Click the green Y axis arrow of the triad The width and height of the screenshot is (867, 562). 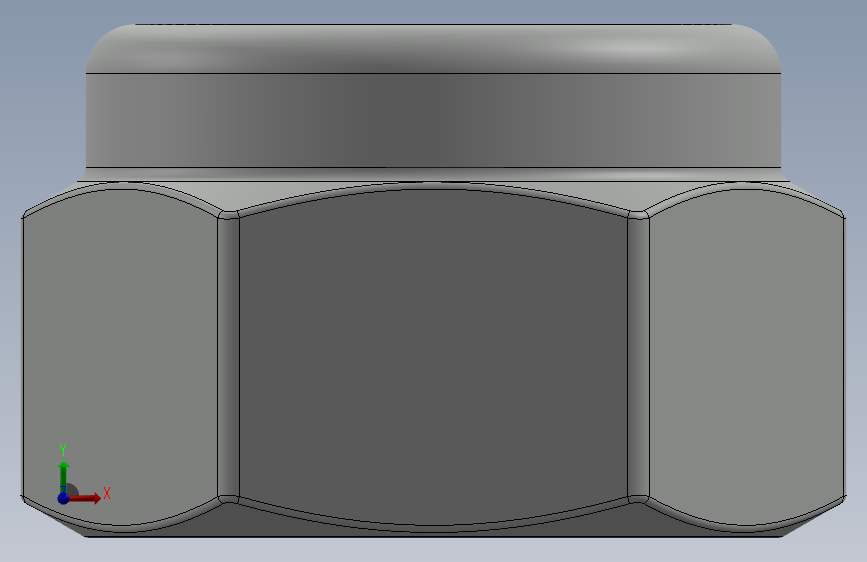[x=64, y=477]
